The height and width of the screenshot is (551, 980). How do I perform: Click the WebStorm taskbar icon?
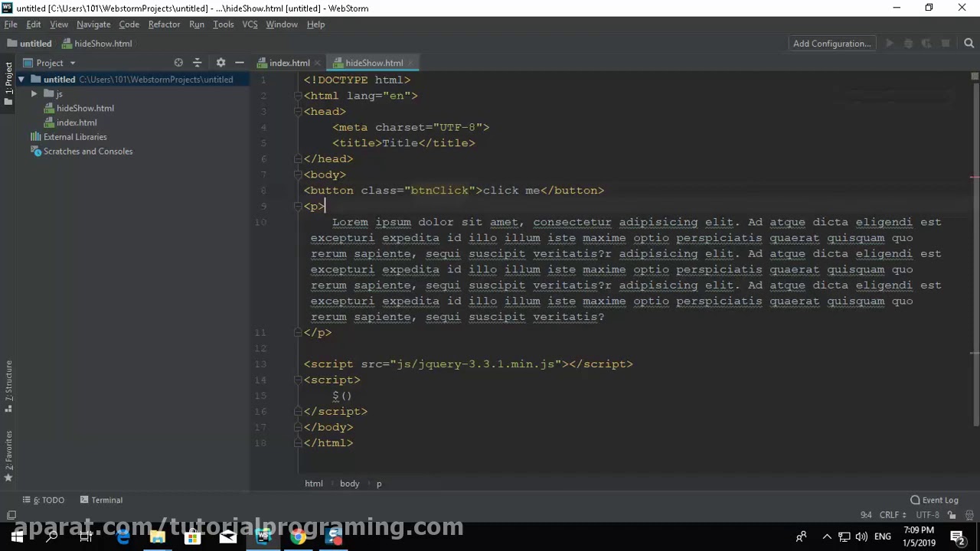263,536
